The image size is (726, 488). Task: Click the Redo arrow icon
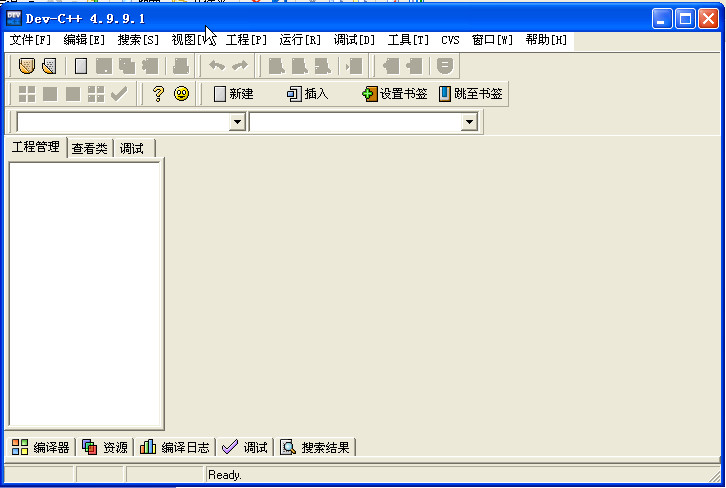click(x=240, y=66)
